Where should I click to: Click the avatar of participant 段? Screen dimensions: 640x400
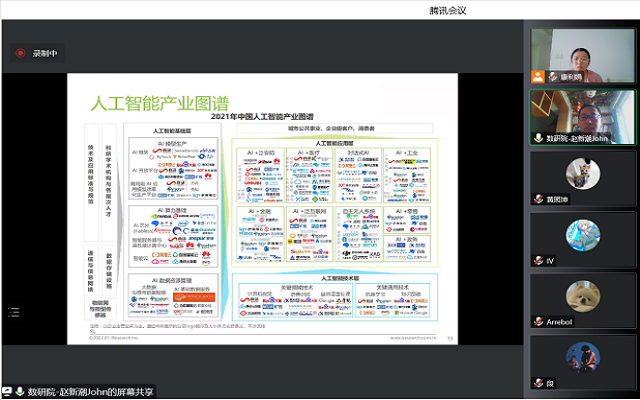click(x=583, y=358)
